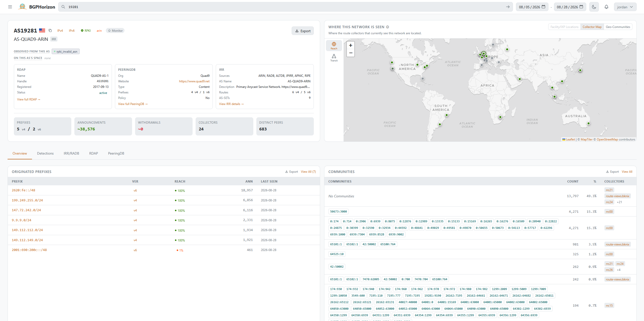Open the Overview tab
Image resolution: width=644 pixels, height=321 pixels.
[x=20, y=153]
